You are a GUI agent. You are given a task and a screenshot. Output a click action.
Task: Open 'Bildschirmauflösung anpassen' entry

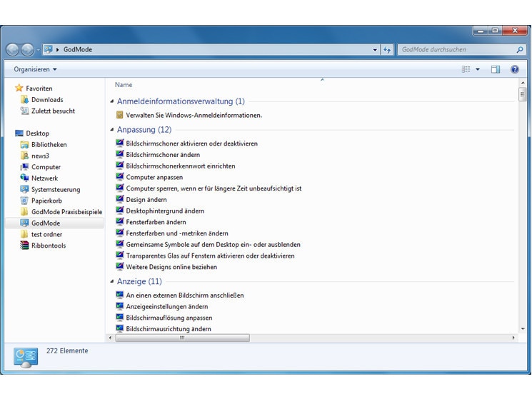tap(169, 318)
